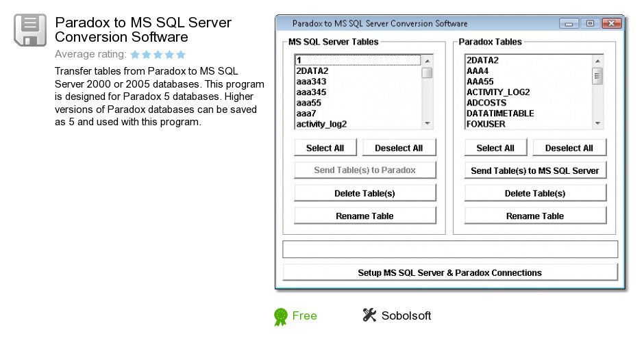Maximize the conversion software window
Viewport: 644px width, 347px height.
(x=590, y=24)
